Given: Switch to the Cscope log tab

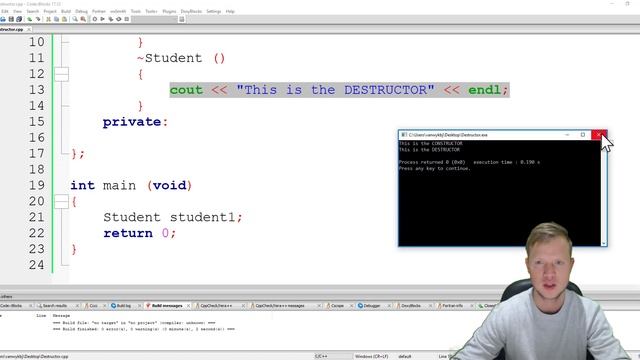Looking at the screenshot, I should 337,306.
